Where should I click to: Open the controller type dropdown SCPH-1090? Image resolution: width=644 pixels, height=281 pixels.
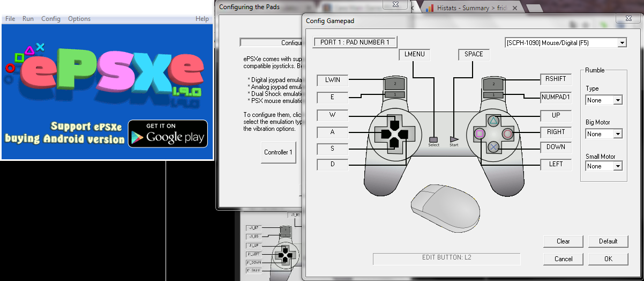[565, 42]
